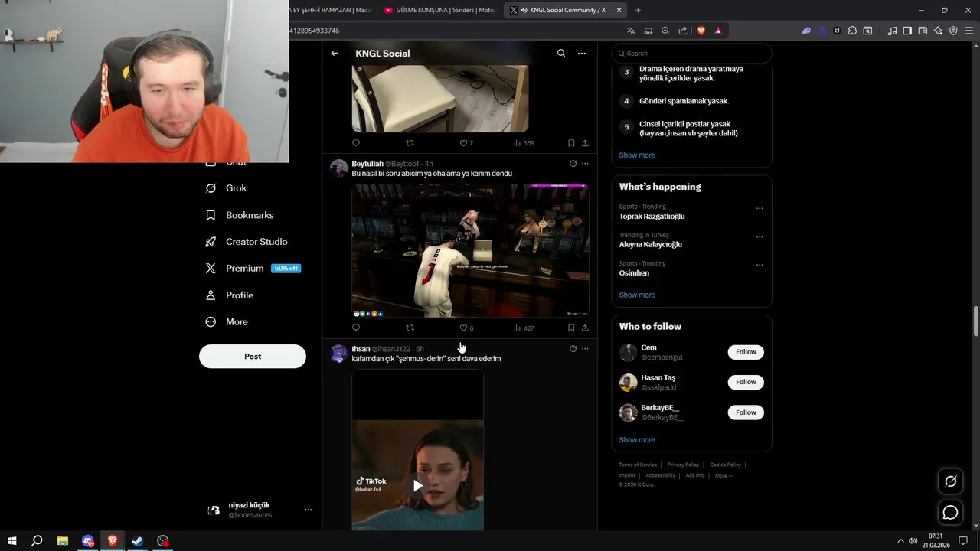Show more Who to follow suggestions
980x551 pixels.
[637, 440]
